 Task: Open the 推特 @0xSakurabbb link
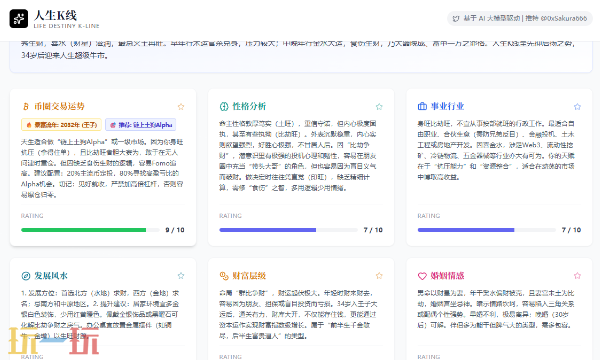(x=556, y=18)
